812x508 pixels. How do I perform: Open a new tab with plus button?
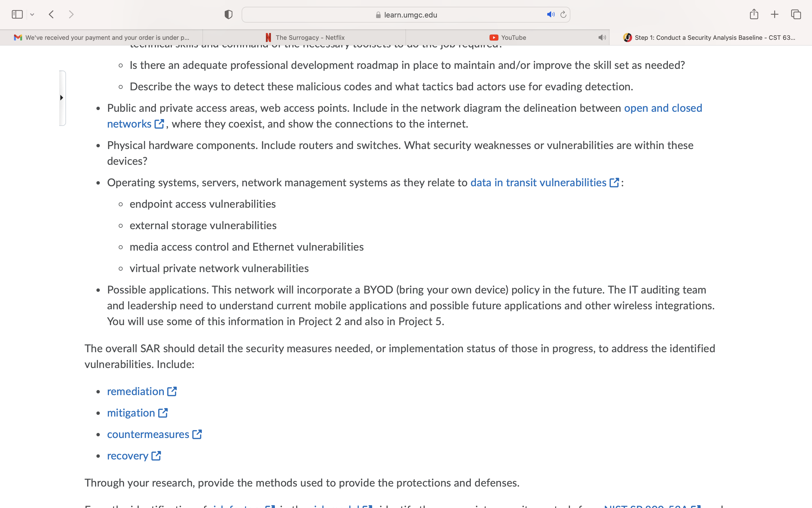775,14
